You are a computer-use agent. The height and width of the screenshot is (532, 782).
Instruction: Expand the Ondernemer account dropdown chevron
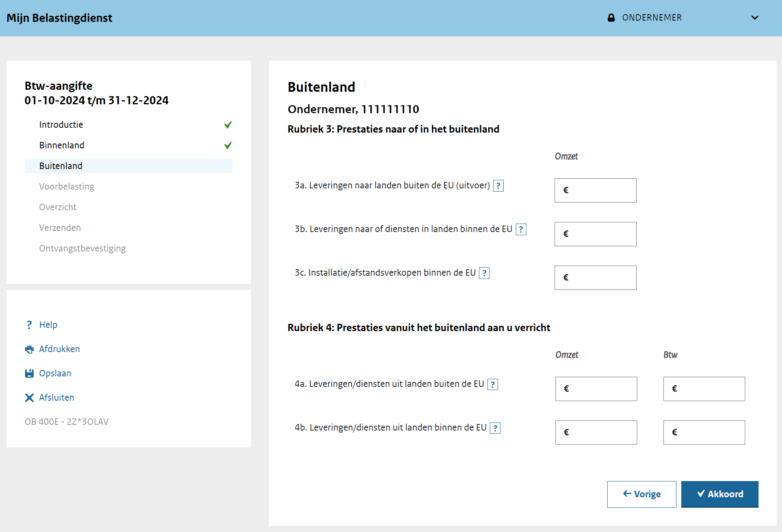754,18
